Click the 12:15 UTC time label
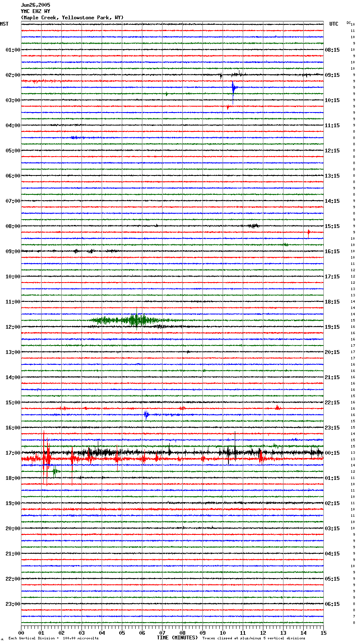Image resolution: width=357 pixels, height=644 pixels. tap(332, 151)
